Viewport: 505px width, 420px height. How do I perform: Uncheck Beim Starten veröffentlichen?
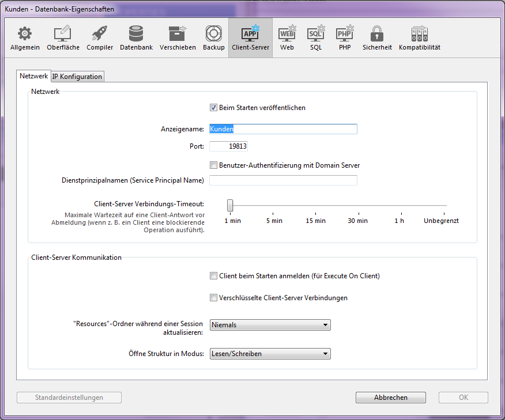click(x=213, y=108)
